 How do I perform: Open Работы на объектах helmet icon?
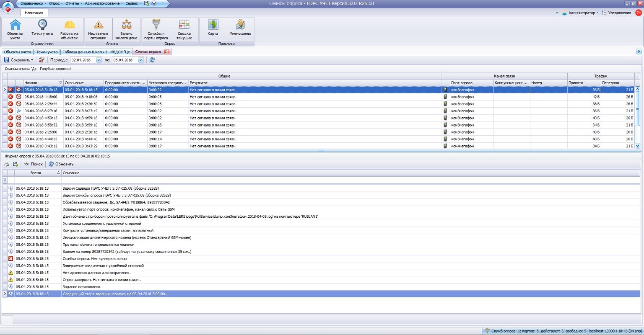click(x=69, y=29)
